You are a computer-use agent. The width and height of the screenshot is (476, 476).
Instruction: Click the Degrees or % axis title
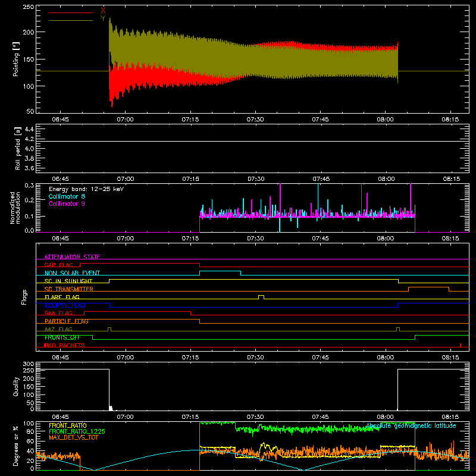(16, 446)
